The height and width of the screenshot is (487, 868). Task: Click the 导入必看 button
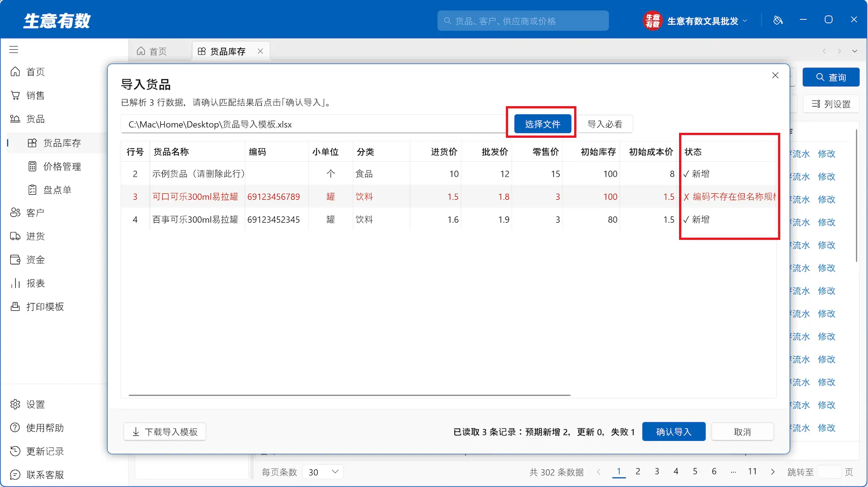coord(605,124)
